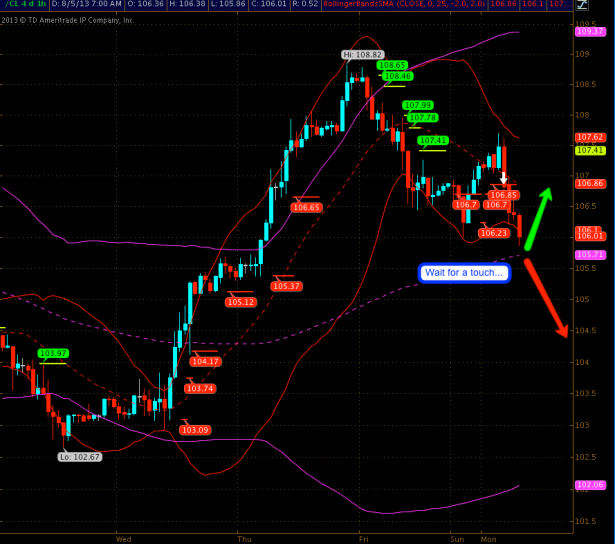Click the R: 0.52 range value
615x544 pixels.
pyautogui.click(x=305, y=4)
